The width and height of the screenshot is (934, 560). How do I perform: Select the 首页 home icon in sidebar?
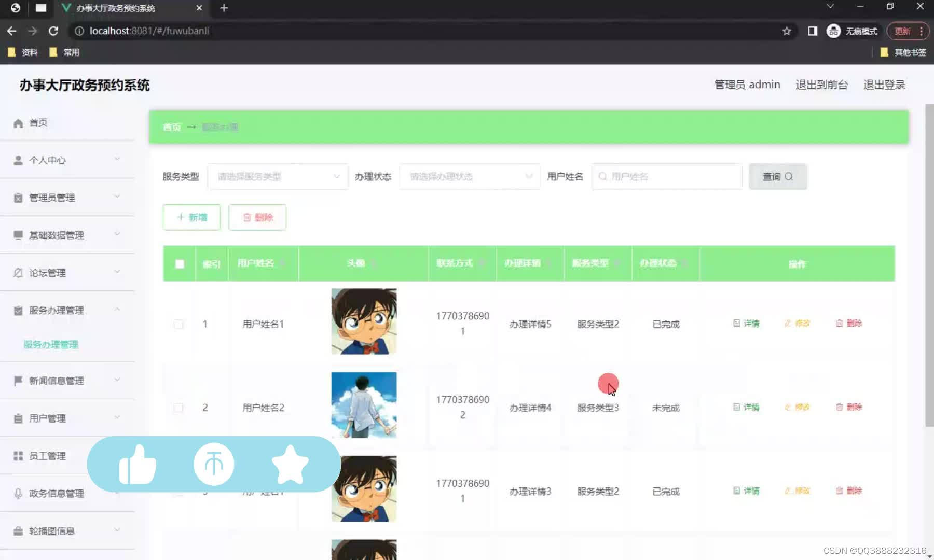[18, 122]
